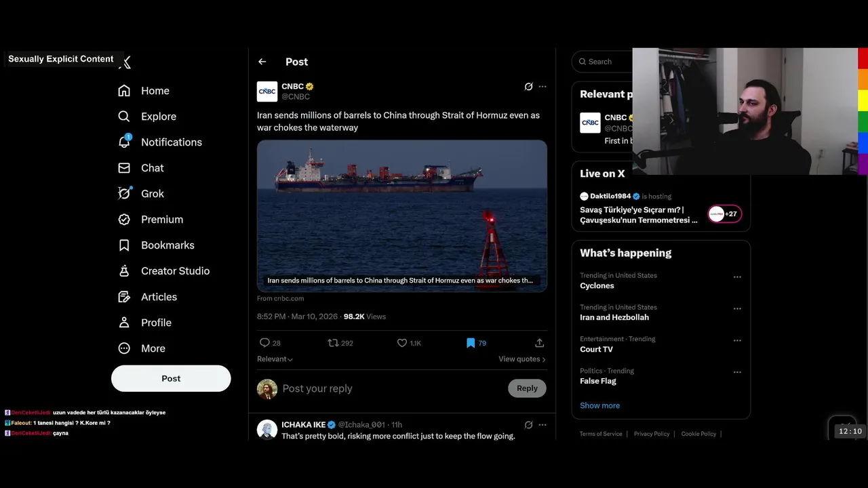The width and height of the screenshot is (868, 488).
Task: Open View quotes chevron link
Action: (522, 359)
